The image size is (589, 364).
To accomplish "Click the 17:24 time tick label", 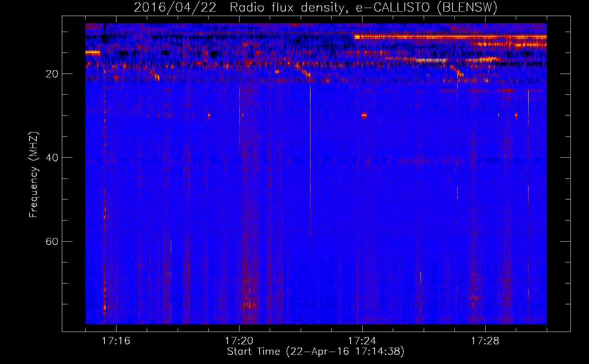I will tap(362, 341).
